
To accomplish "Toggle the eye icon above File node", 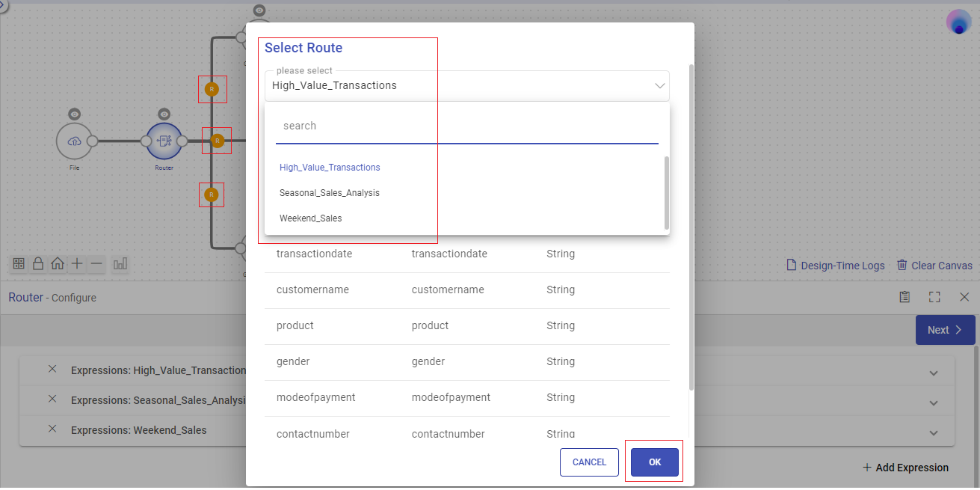I will [74, 114].
